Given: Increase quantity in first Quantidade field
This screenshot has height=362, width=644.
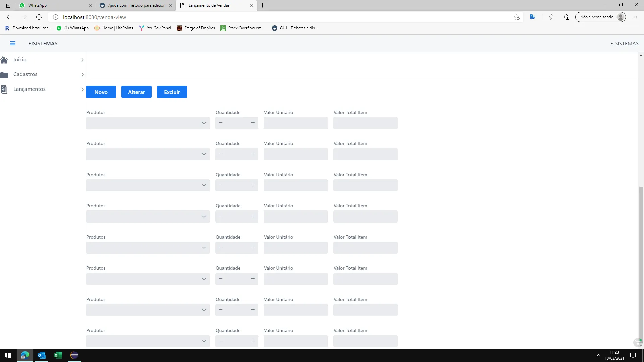Looking at the screenshot, I should click(253, 123).
